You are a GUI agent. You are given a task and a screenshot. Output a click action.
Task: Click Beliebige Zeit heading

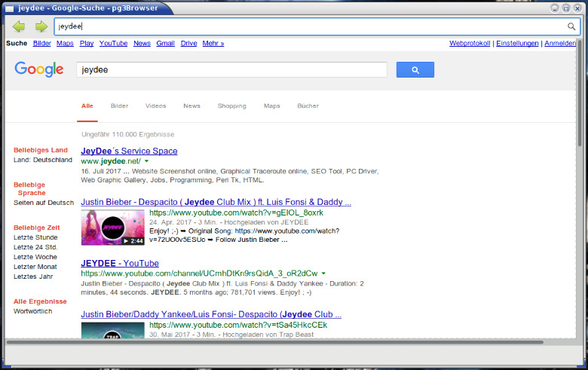click(37, 228)
